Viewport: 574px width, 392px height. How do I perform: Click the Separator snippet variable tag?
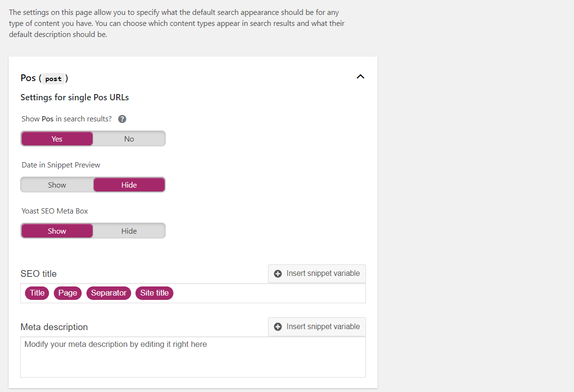click(x=109, y=293)
